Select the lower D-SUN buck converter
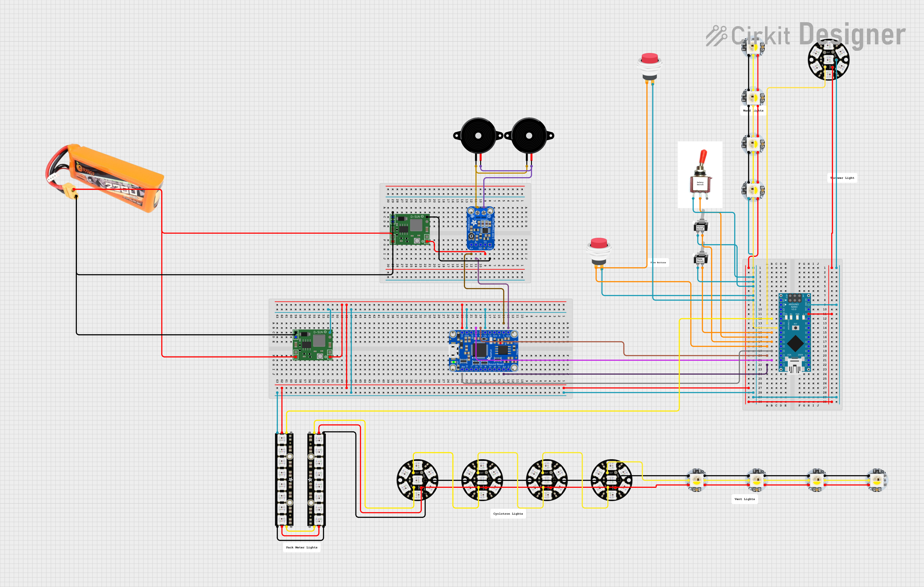Screen dimensions: 924x587 click(x=313, y=345)
